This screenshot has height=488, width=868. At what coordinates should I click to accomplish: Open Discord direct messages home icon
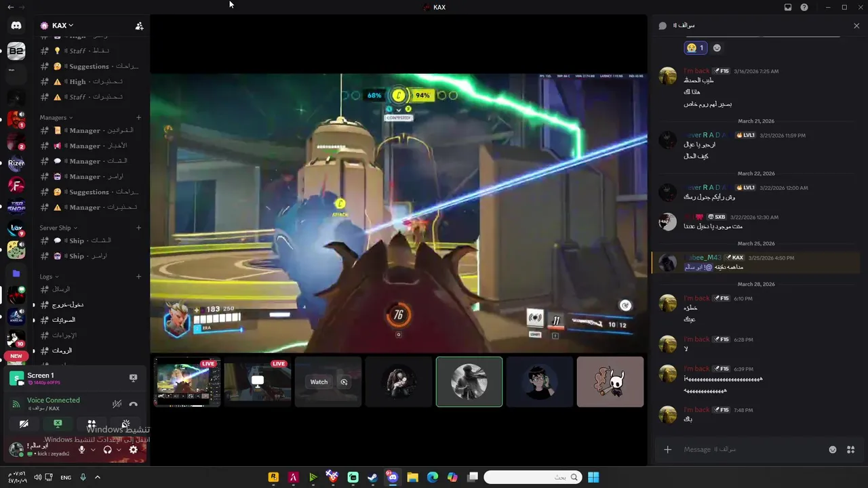tap(16, 26)
